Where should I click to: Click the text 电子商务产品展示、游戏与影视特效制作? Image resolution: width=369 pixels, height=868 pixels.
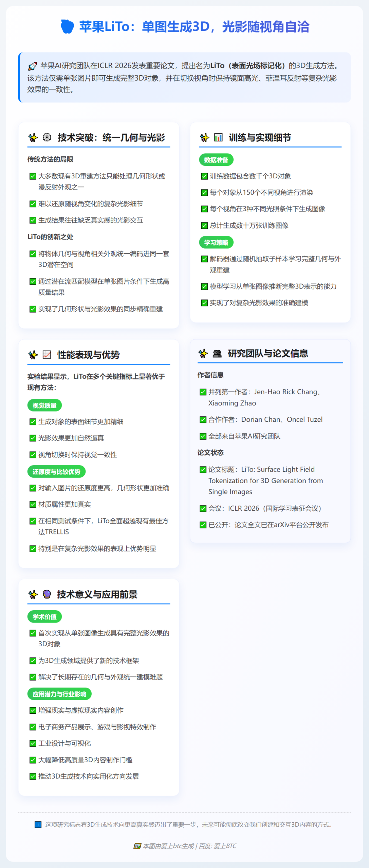coord(97,727)
